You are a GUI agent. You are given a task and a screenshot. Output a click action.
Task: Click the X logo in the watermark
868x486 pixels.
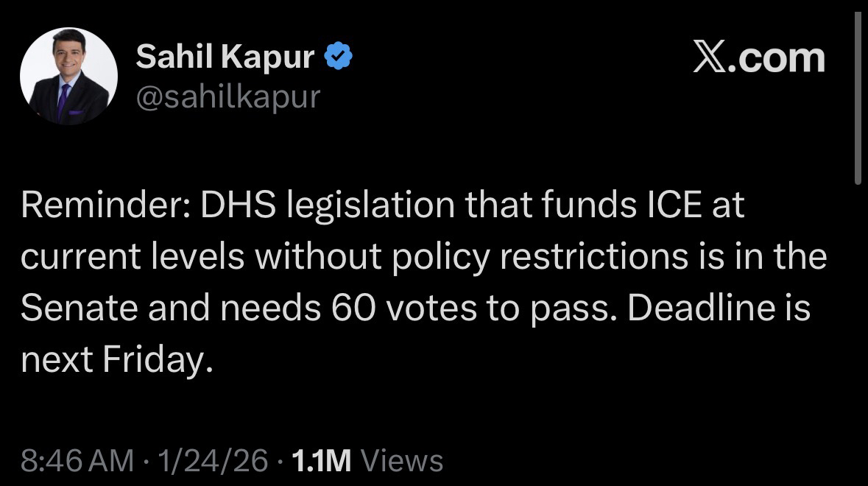pyautogui.click(x=708, y=58)
